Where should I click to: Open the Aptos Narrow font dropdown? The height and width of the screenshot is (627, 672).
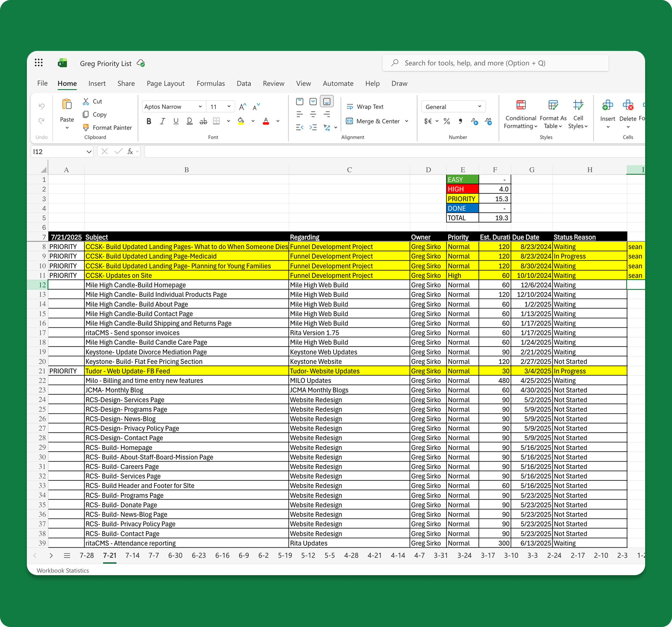200,107
